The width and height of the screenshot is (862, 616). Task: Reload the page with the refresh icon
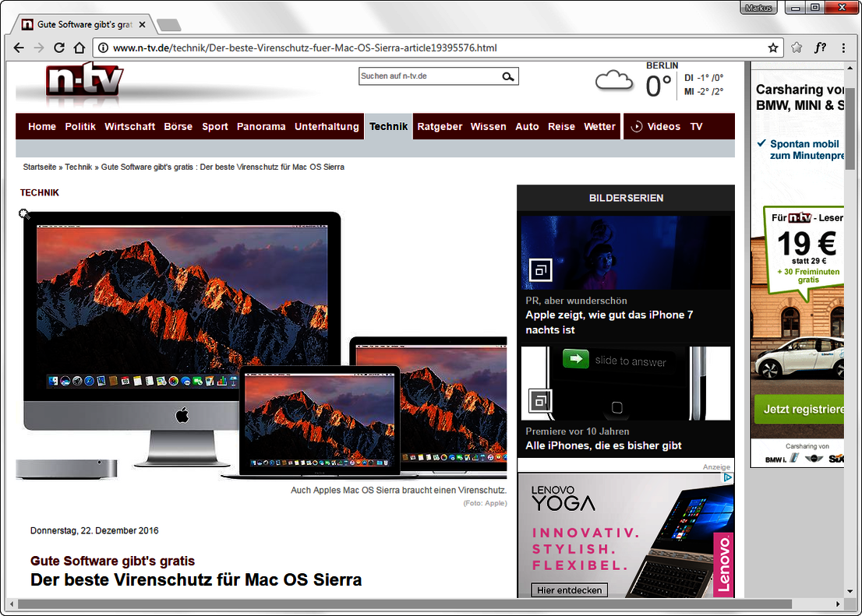tap(58, 48)
